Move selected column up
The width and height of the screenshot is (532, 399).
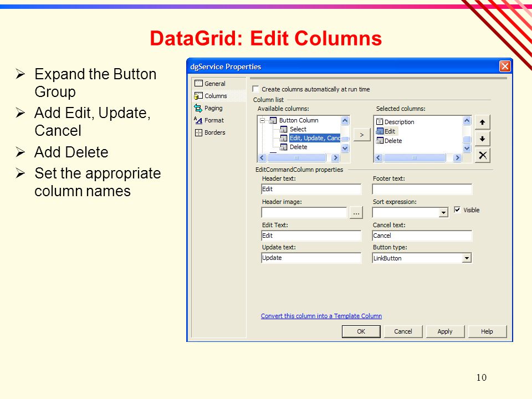point(482,122)
